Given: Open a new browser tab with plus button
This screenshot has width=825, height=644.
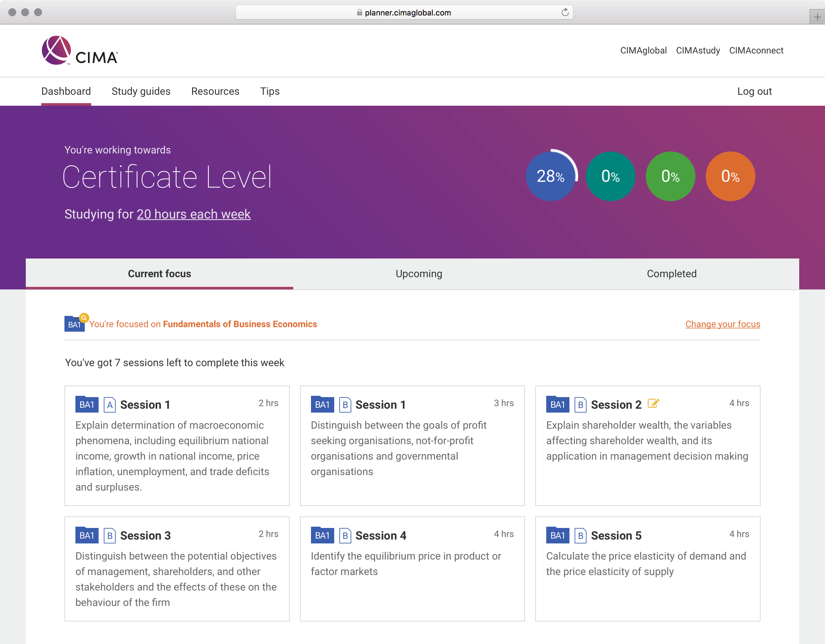Looking at the screenshot, I should point(817,17).
